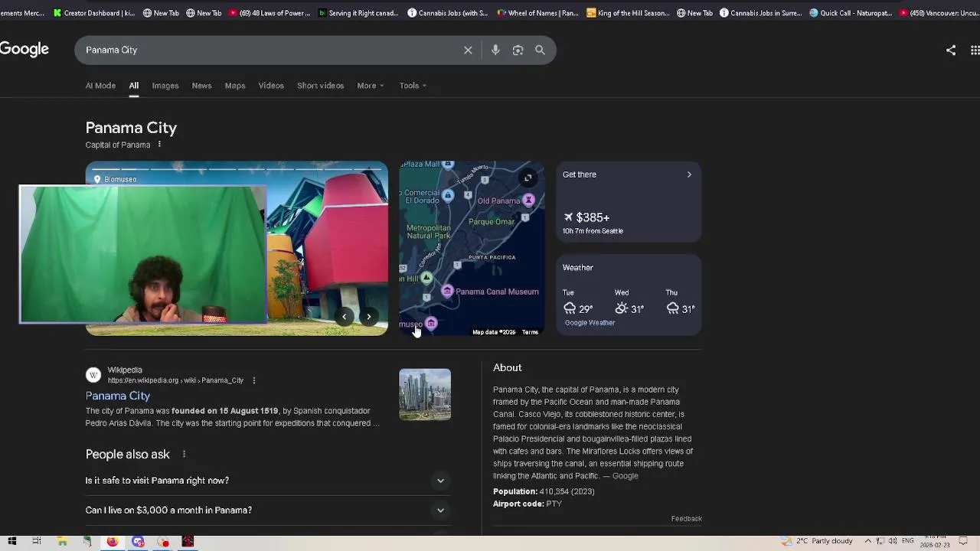Click the Google logo

click(24, 50)
